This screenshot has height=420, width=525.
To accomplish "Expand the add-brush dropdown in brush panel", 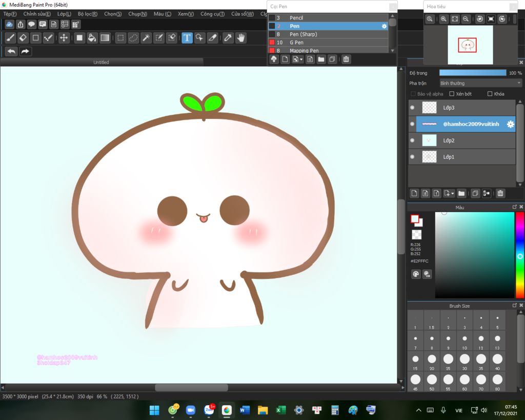I will tap(301, 59).
